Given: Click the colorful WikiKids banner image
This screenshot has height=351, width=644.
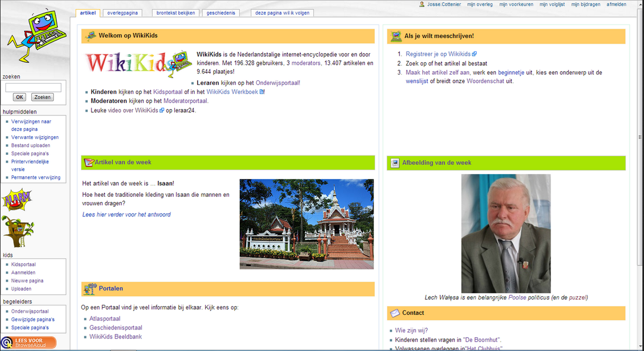Looking at the screenshot, I should coord(138,64).
